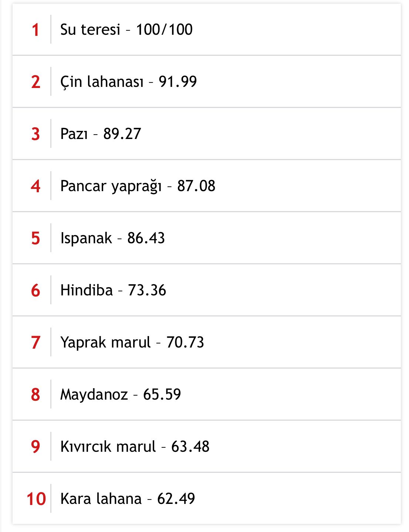Screen dimensions: 409x532
Task: Click the red rank number 10
Action: pyautogui.click(x=36, y=499)
